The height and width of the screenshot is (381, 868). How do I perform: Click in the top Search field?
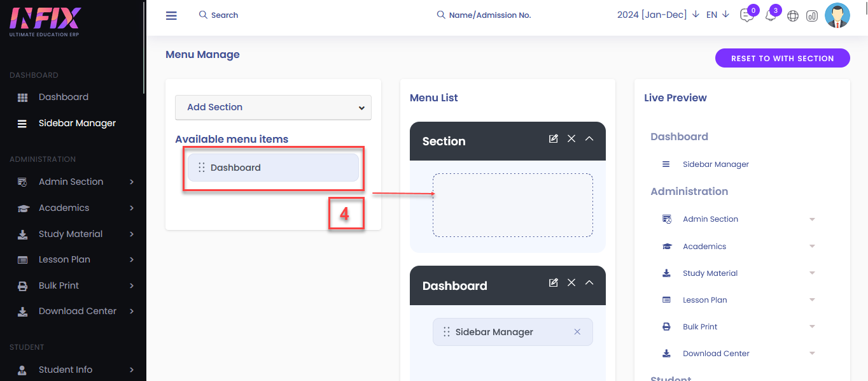(x=225, y=15)
